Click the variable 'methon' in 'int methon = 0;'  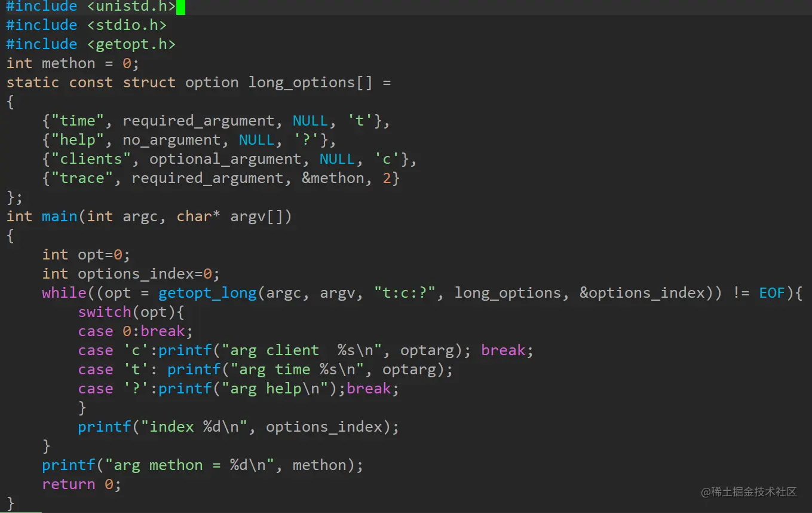click(69, 63)
